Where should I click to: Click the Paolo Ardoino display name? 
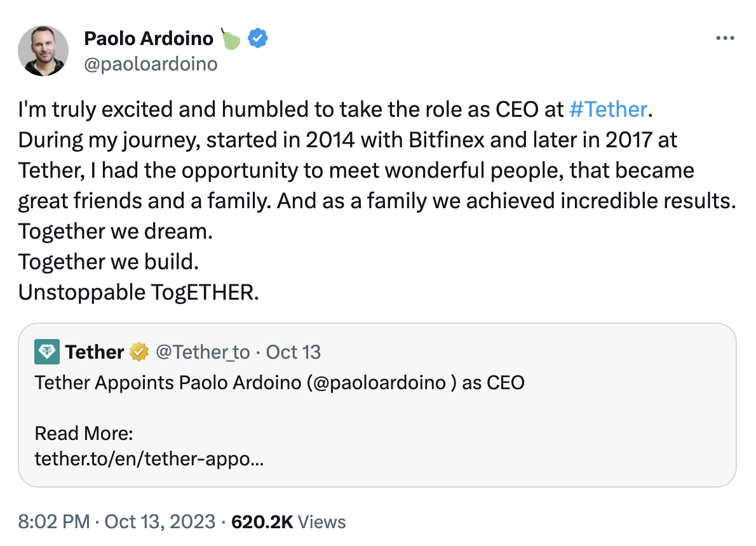(x=149, y=39)
